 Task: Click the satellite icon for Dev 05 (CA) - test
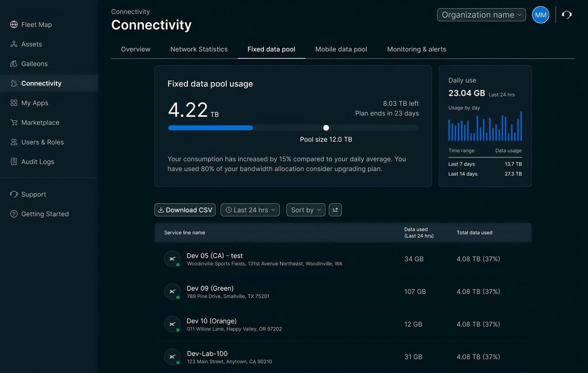click(x=172, y=259)
